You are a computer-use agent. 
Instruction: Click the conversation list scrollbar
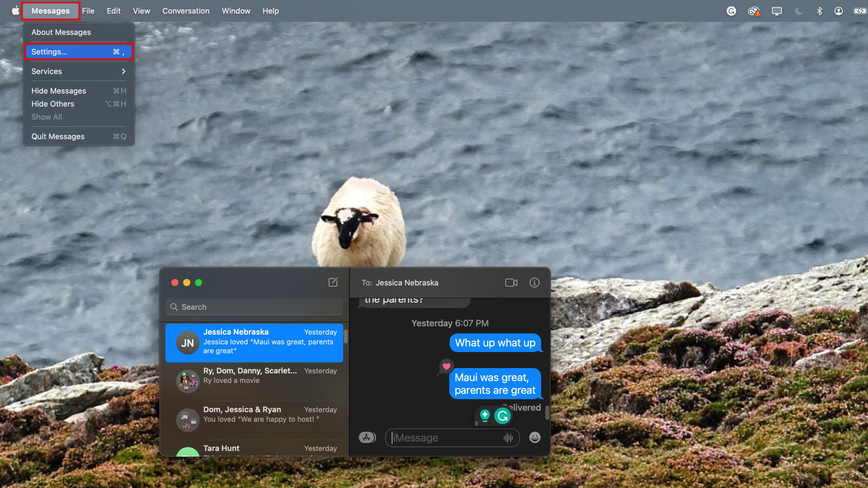346,337
